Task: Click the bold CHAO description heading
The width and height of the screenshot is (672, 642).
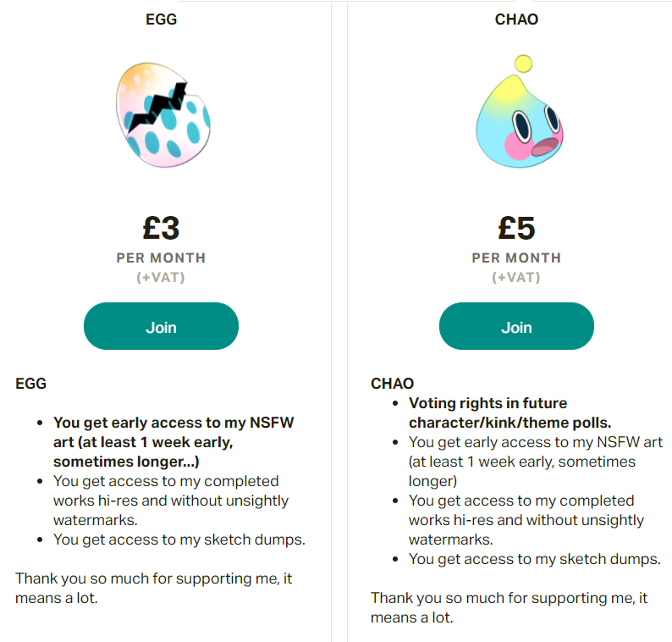Action: click(392, 383)
